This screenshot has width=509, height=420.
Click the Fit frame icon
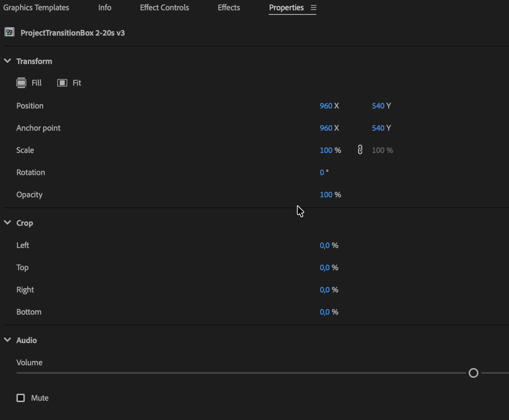62,83
